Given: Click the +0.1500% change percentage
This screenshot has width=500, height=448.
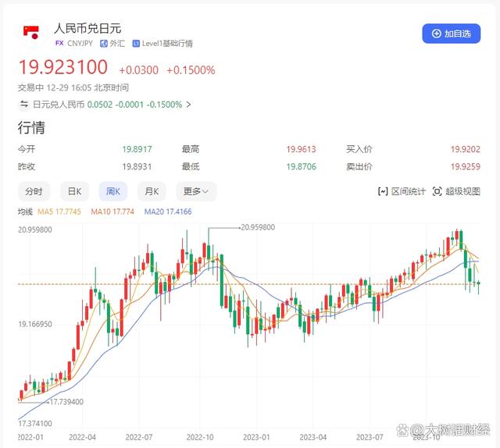Looking at the screenshot, I should tap(191, 70).
